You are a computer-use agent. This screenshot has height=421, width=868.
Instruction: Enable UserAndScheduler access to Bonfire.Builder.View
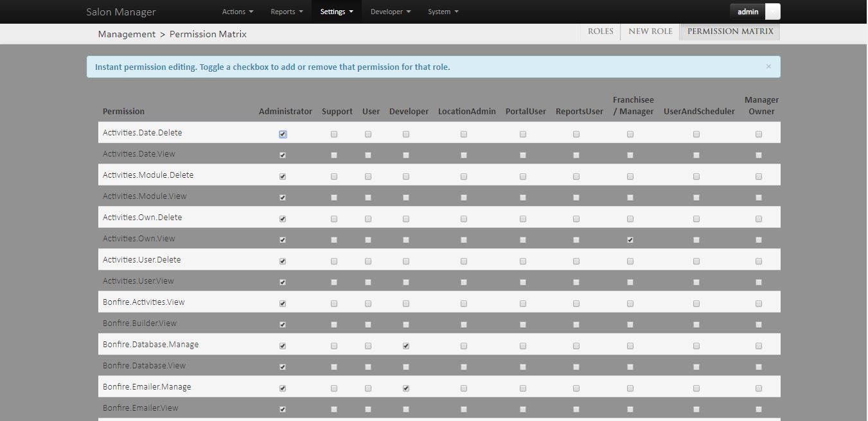[696, 324]
